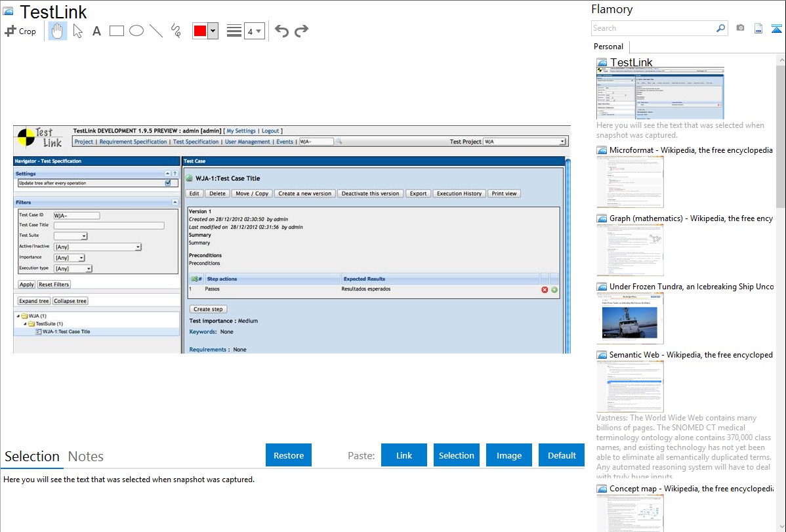Click the Paste Link button

[x=404, y=455]
